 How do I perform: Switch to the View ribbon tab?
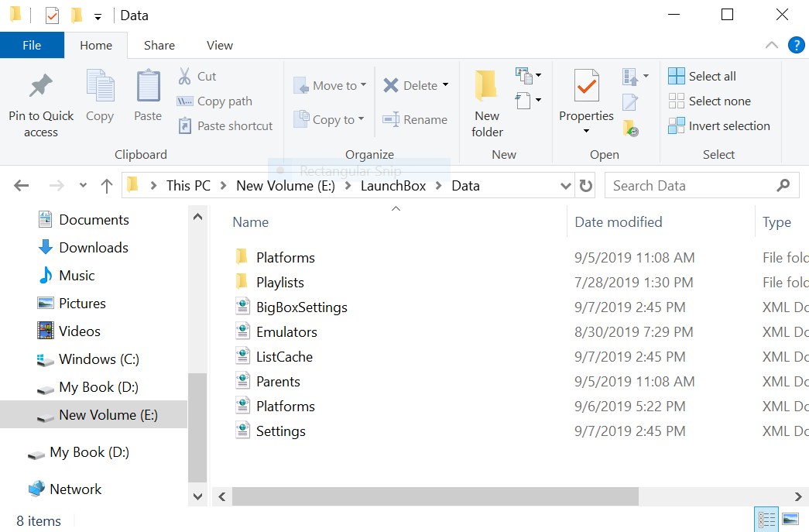pos(220,46)
